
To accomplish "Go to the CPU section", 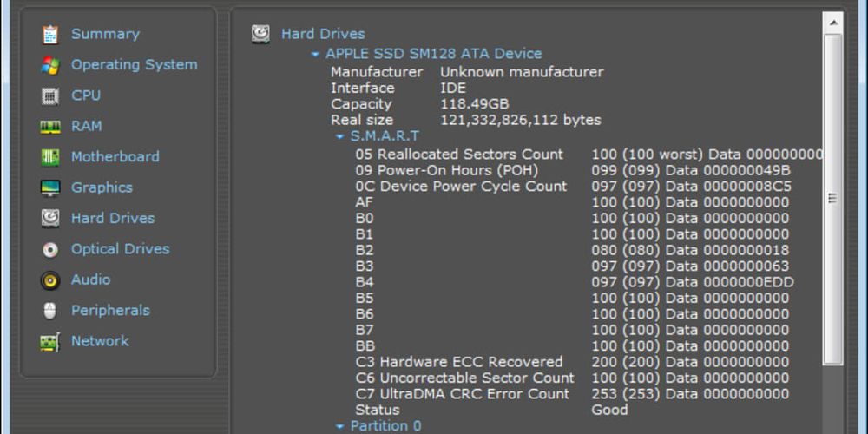I will point(86,95).
